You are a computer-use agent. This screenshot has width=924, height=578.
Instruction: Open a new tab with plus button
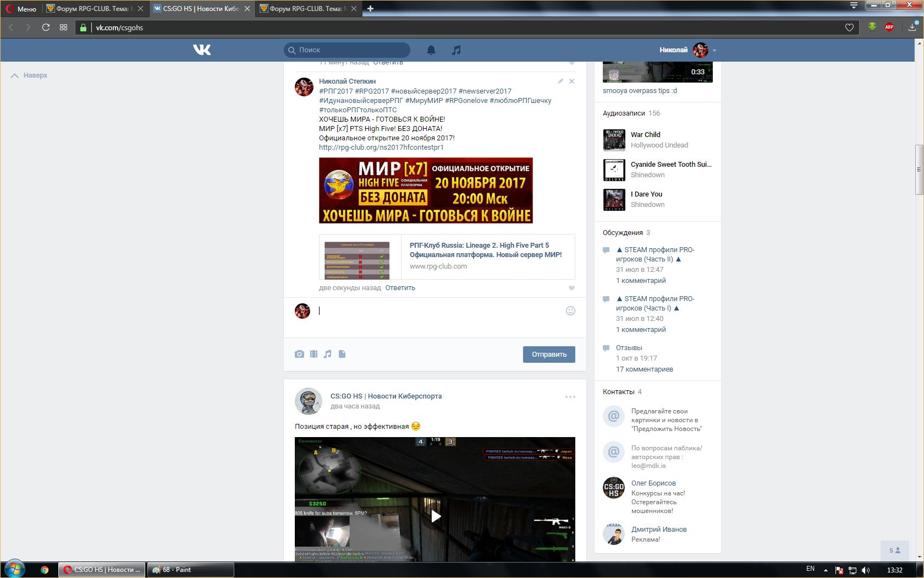click(x=370, y=9)
